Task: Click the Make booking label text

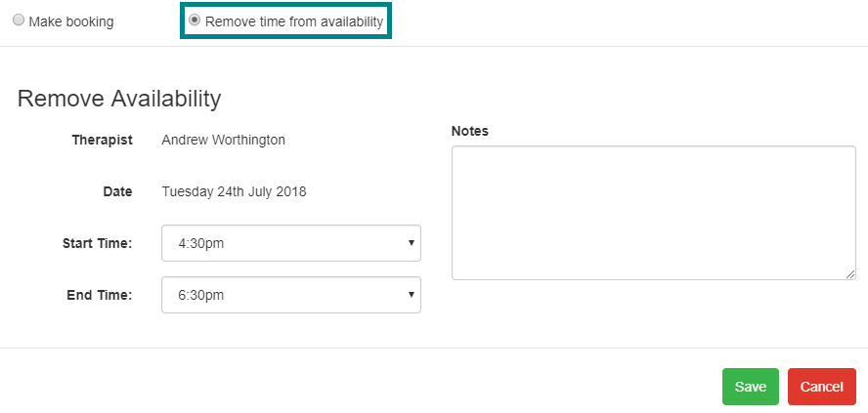Action: 70,21
